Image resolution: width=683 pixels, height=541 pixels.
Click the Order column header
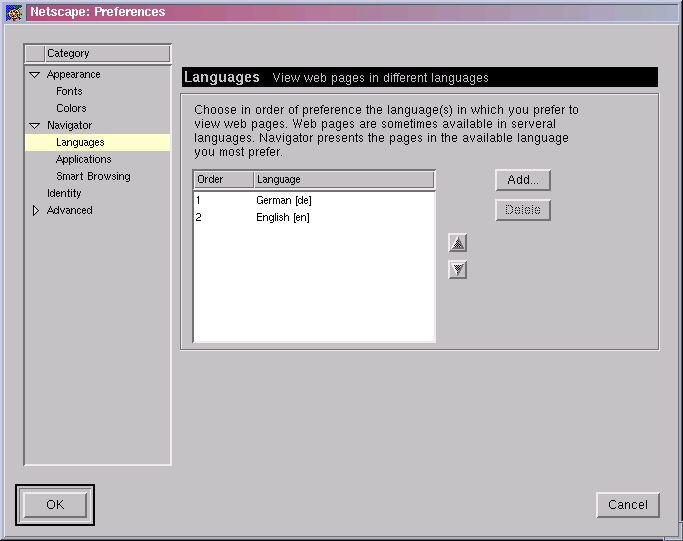[x=222, y=180]
